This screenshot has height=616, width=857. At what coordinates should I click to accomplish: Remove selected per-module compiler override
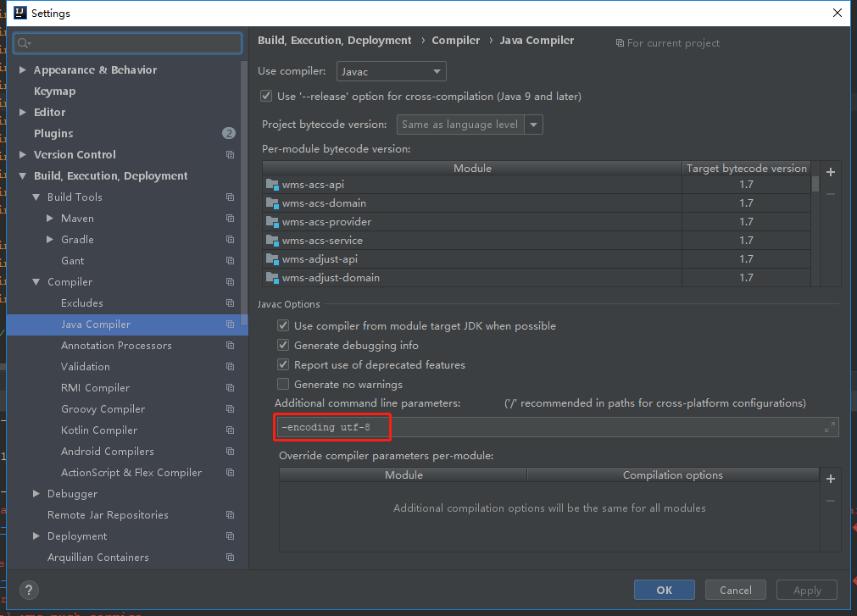830,501
